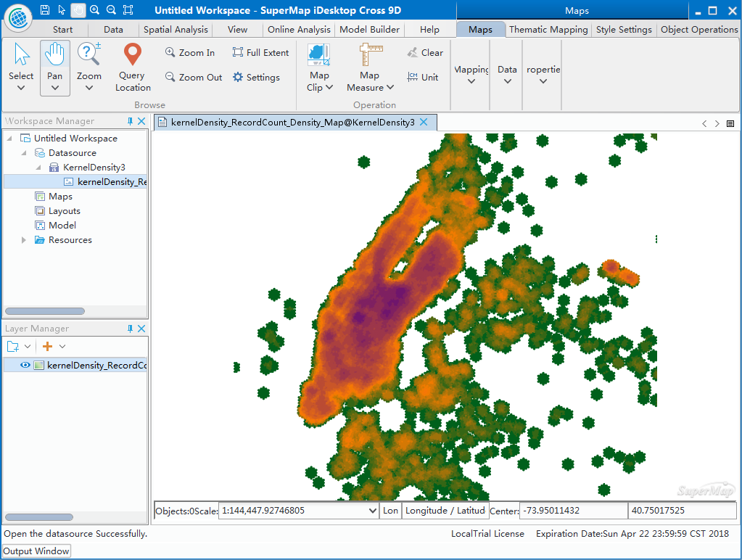Switch to the Spatial Analysis tab
Screen dimensions: 742x560
coord(176,30)
